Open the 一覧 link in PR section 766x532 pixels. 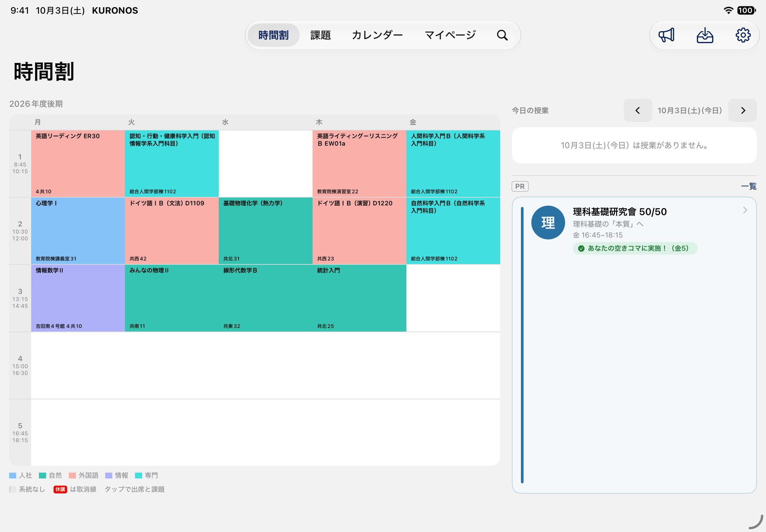point(749,186)
